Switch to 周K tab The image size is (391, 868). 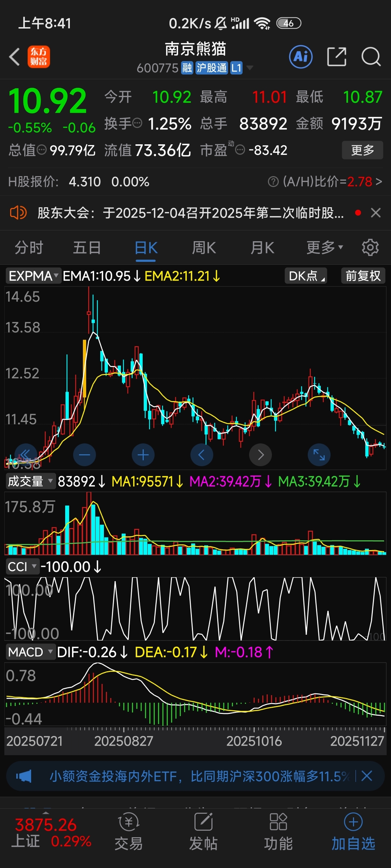coord(204,247)
